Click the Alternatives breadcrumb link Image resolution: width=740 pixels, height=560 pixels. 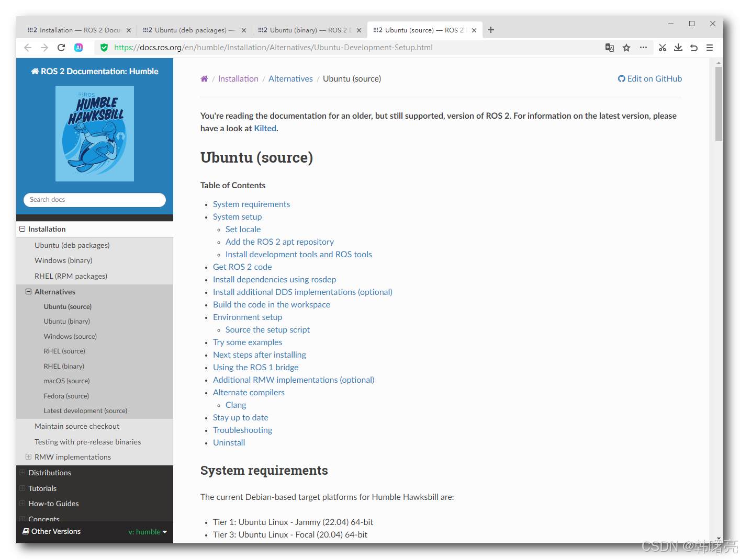click(x=290, y=78)
